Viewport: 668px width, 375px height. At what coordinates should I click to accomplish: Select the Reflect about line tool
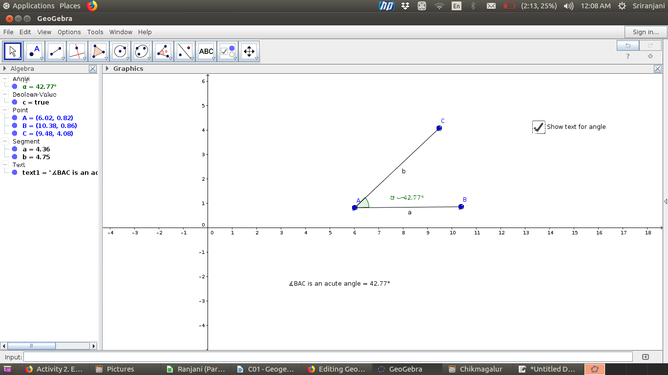185,52
